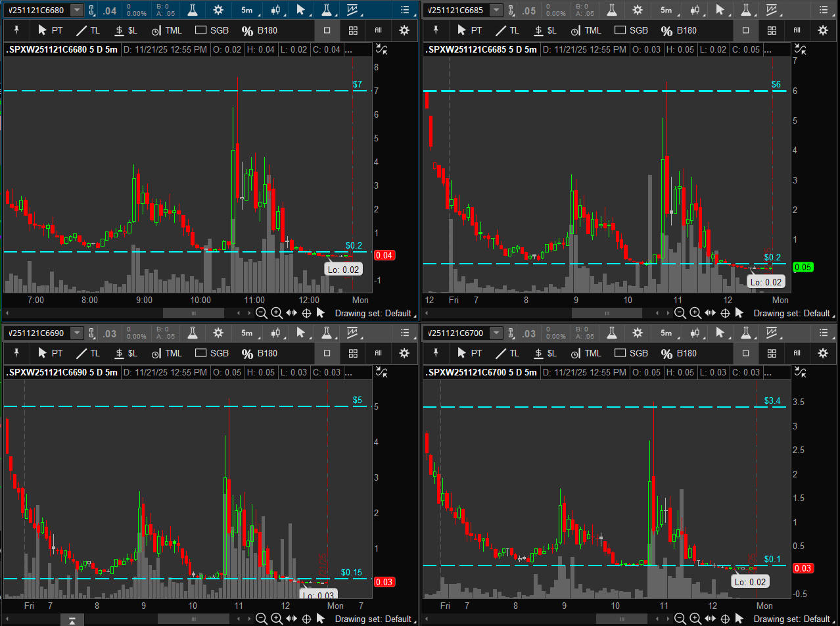Toggle the symbol link icon for C6700
840x626 pixels.
(511, 333)
